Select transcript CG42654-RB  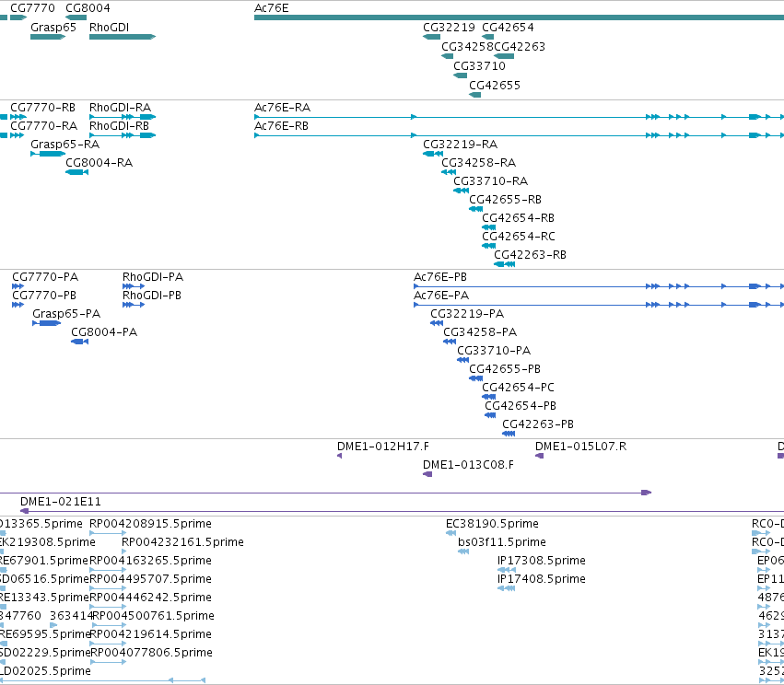(x=518, y=218)
